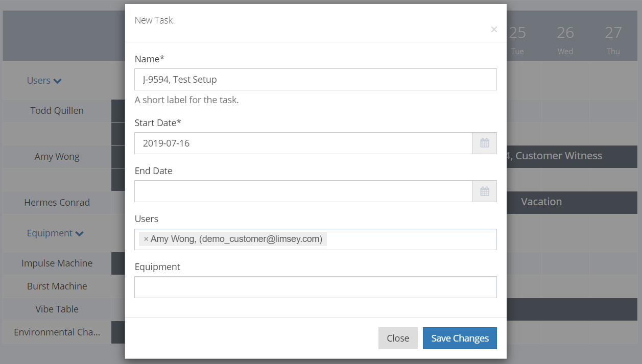Open the End Date calendar picker
The width and height of the screenshot is (642, 364).
[x=484, y=191]
